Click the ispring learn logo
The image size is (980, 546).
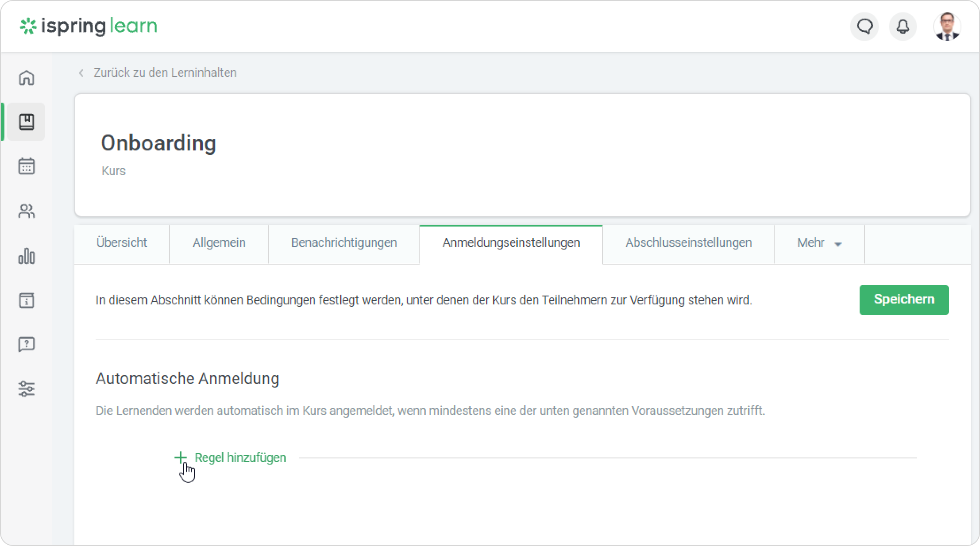[x=89, y=26]
